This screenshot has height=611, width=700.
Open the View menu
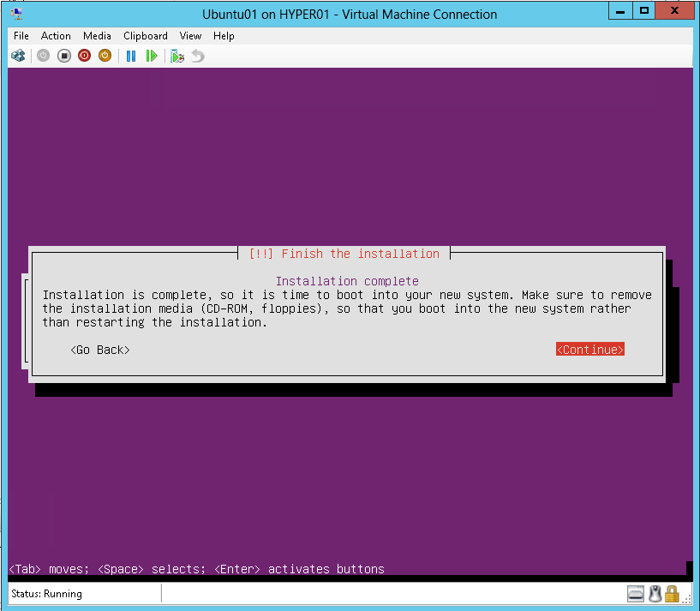click(190, 36)
